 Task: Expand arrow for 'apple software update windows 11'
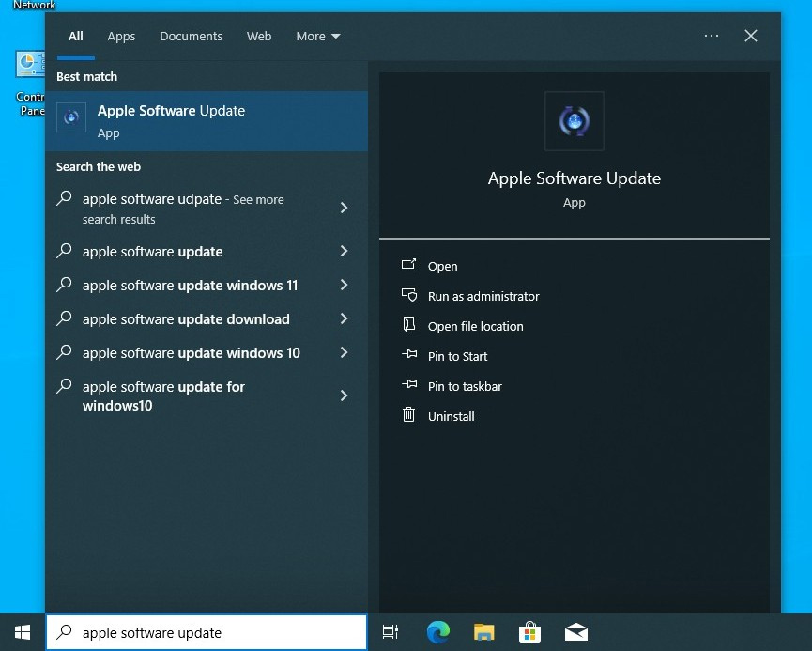tap(344, 285)
